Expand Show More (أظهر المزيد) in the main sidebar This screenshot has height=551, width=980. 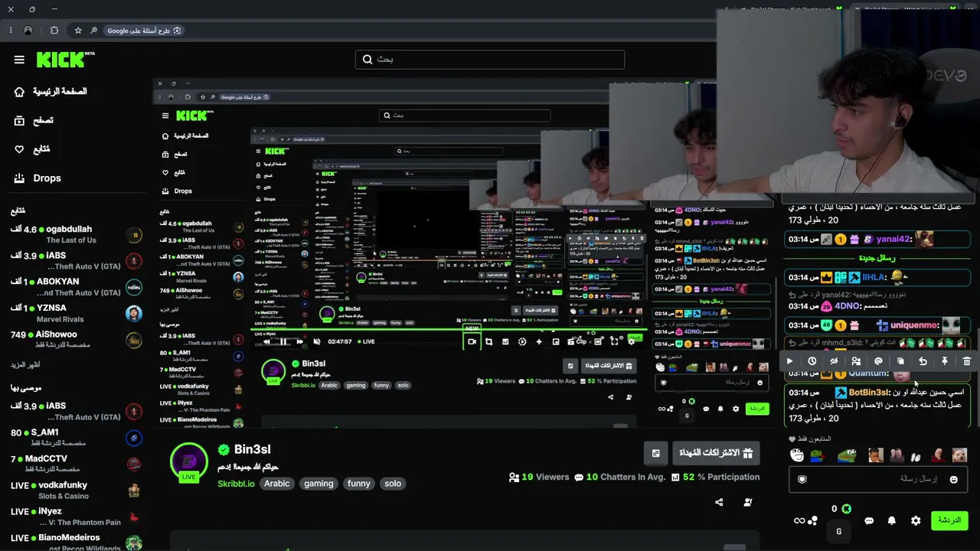pyautogui.click(x=24, y=365)
